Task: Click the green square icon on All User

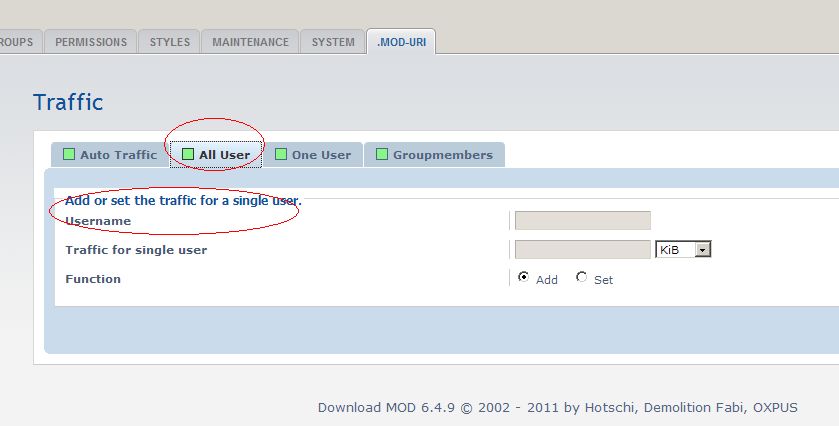Action: coord(188,154)
